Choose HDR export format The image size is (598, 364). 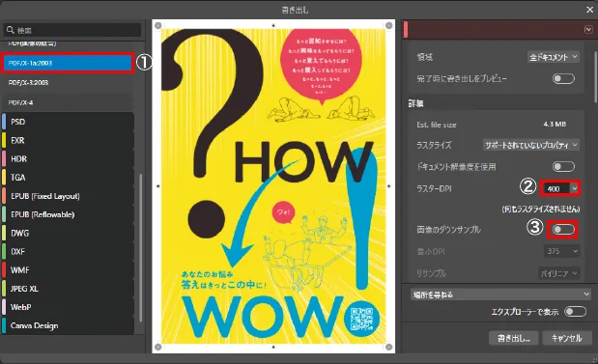68,159
